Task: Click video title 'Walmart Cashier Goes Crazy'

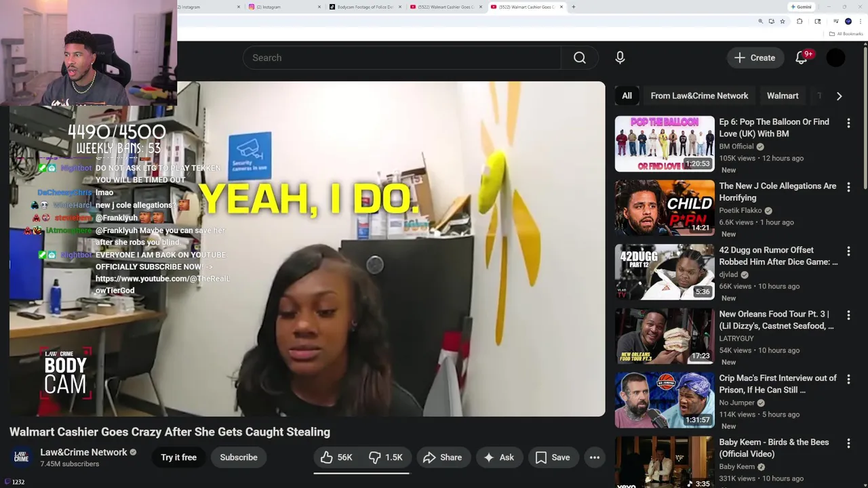Action: click(170, 432)
